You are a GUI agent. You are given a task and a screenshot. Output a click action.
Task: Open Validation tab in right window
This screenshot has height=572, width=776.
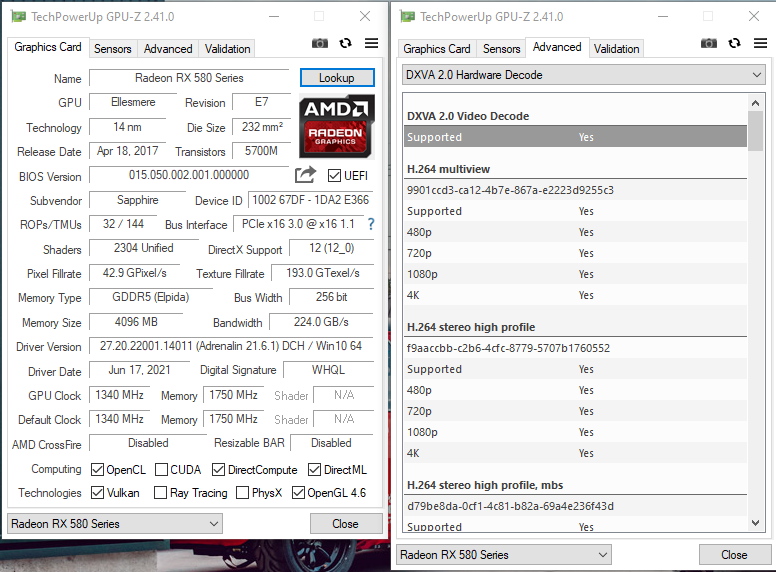click(616, 49)
